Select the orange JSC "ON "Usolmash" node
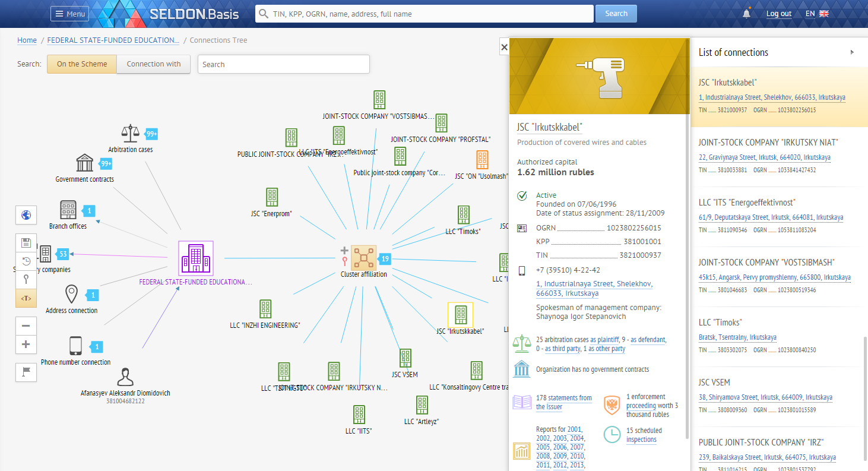Image resolution: width=868 pixels, height=471 pixels. (482, 160)
